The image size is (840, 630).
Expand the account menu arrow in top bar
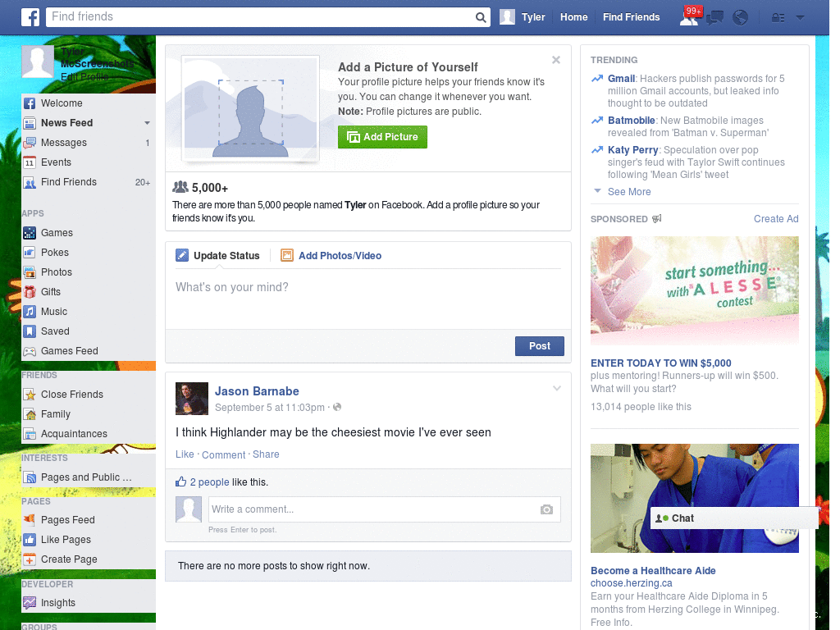coord(800,18)
